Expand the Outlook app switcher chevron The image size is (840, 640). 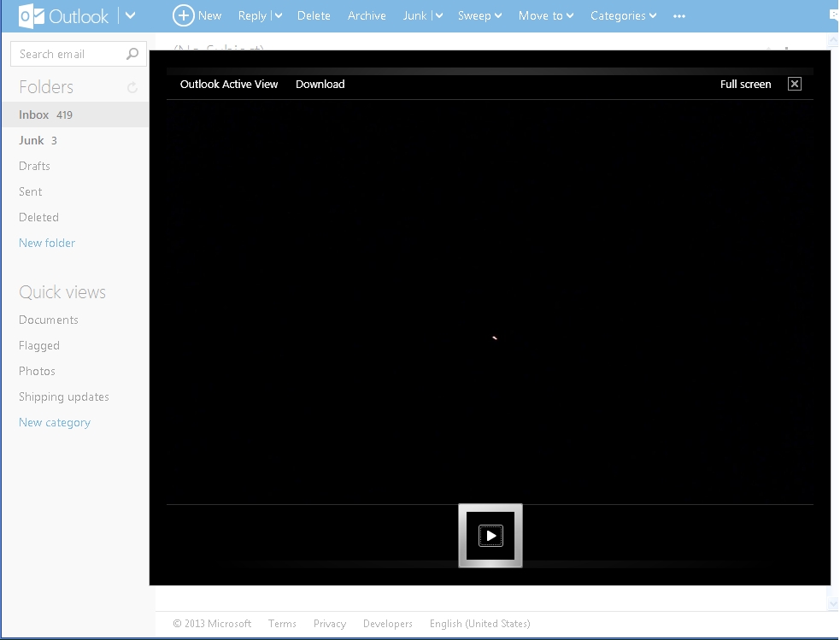click(130, 15)
